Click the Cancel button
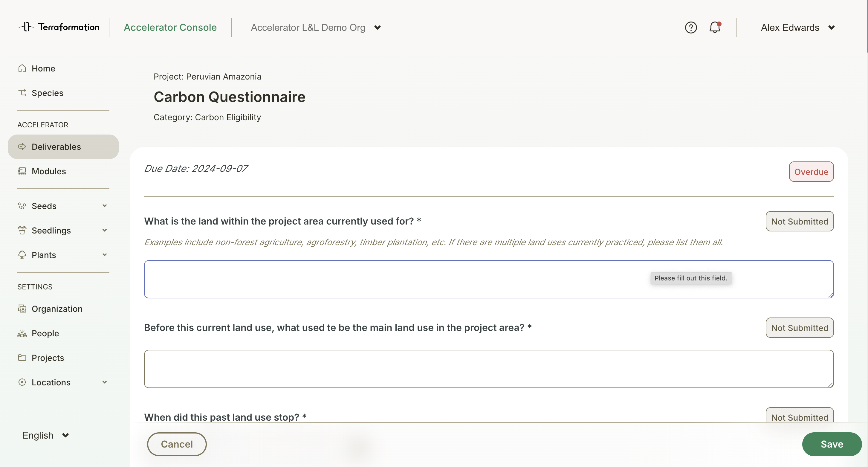Viewport: 868px width, 467px height. [177, 444]
